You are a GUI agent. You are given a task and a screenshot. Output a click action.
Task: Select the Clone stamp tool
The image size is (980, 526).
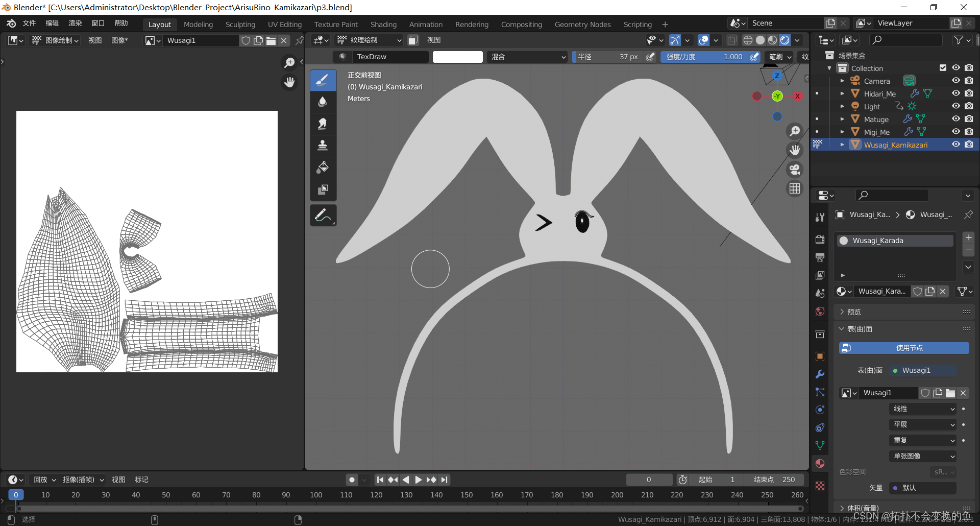click(323, 146)
